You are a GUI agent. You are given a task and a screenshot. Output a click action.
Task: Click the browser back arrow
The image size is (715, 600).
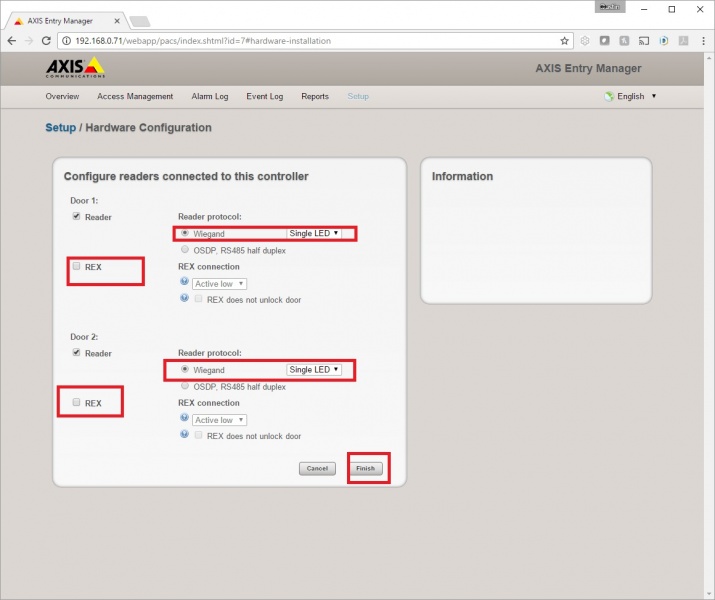(x=12, y=41)
